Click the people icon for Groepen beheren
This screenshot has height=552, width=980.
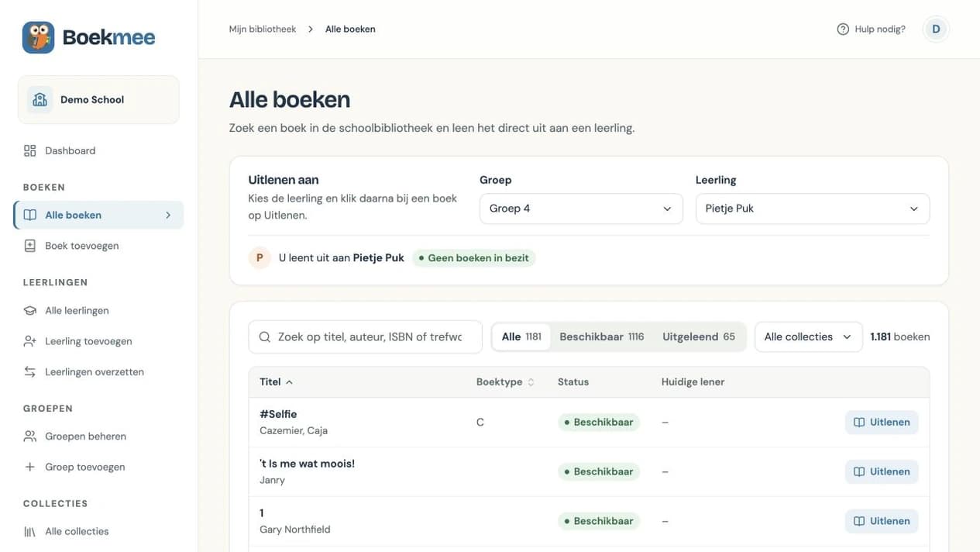[30, 436]
